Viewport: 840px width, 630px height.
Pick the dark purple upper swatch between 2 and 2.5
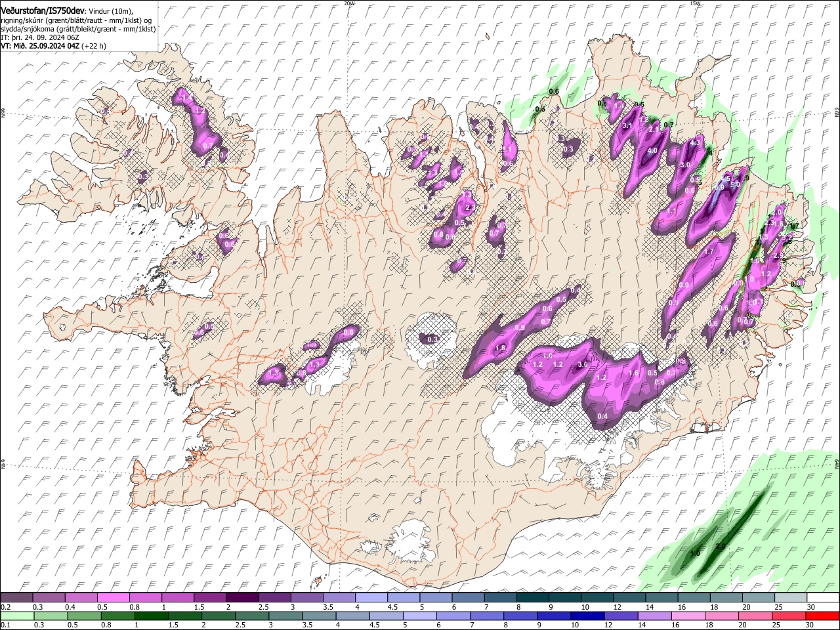tap(243, 598)
